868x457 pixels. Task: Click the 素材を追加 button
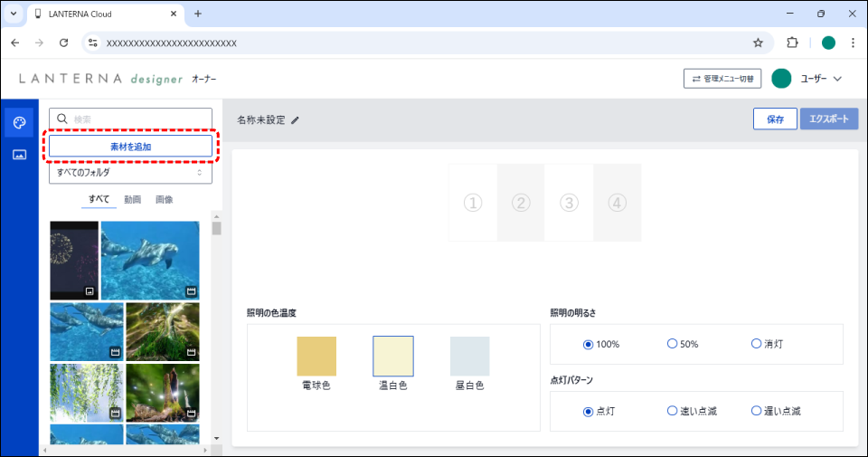[x=130, y=146]
